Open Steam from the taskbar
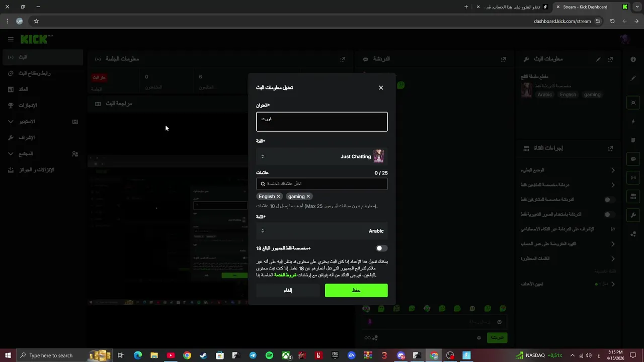This screenshot has height=362, width=644. [x=203, y=355]
